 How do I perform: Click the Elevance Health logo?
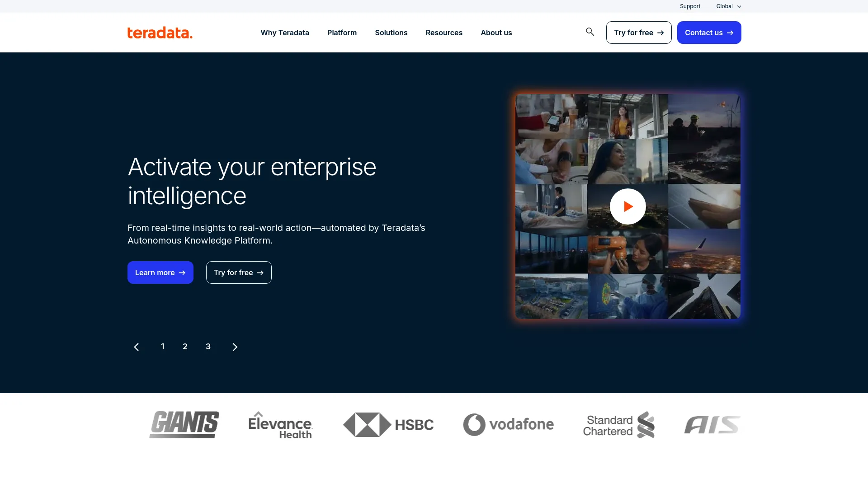[281, 425]
